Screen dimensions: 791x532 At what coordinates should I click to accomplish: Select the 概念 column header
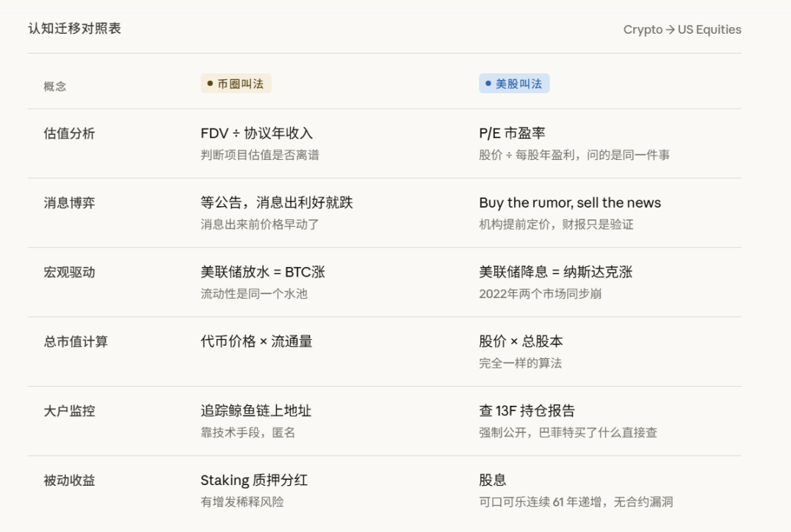pyautogui.click(x=55, y=86)
